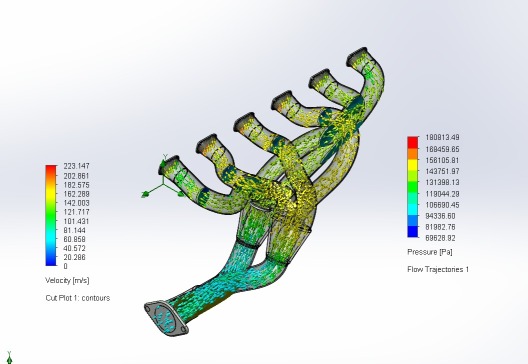Click the velocity legend value 40.572
The image size is (528, 364).
pyautogui.click(x=74, y=248)
